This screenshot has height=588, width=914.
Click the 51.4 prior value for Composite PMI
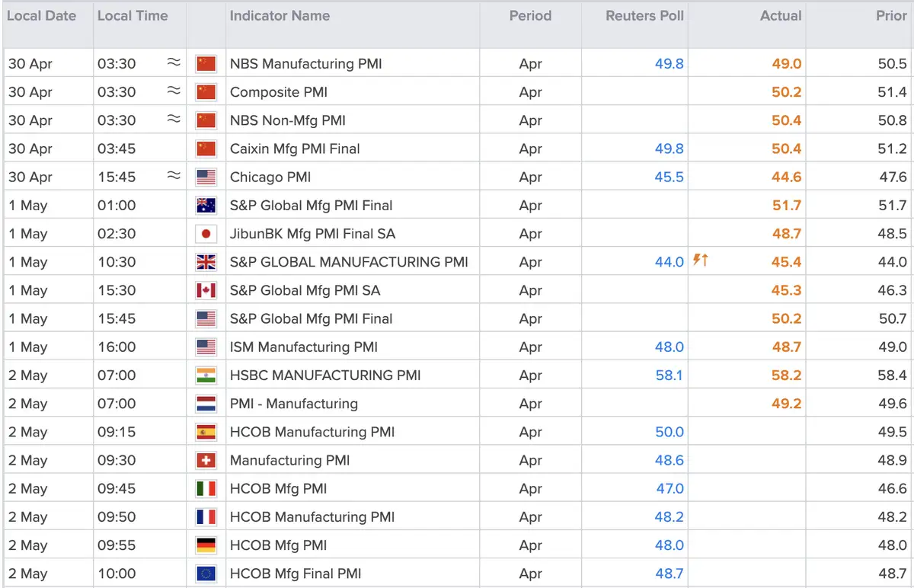coord(893,92)
